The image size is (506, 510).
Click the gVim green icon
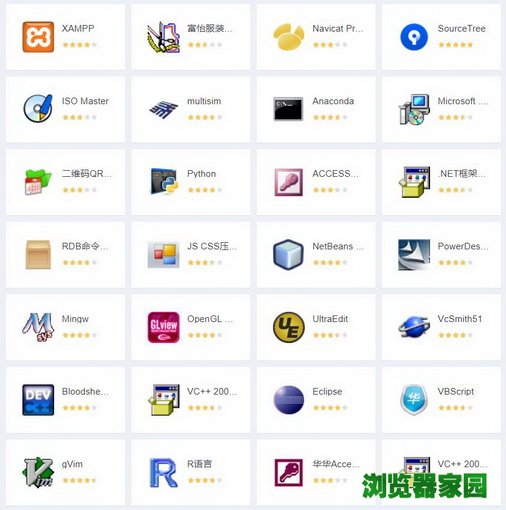click(x=38, y=472)
